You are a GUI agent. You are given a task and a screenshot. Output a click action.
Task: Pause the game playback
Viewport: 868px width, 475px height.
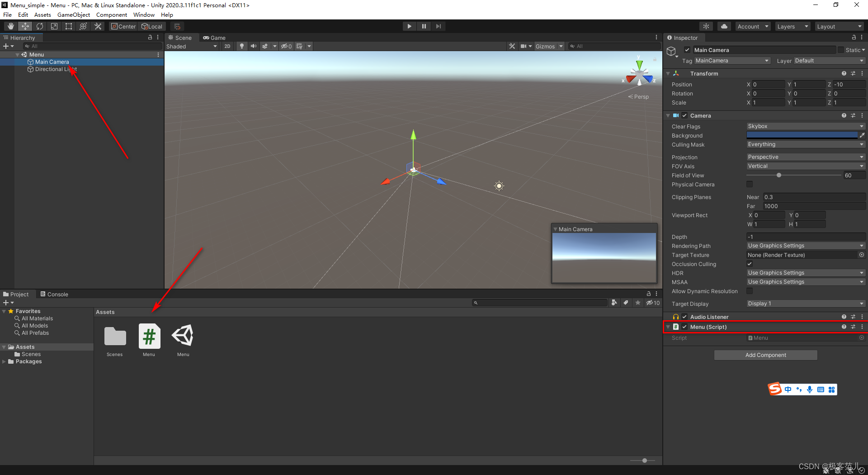[x=424, y=26]
